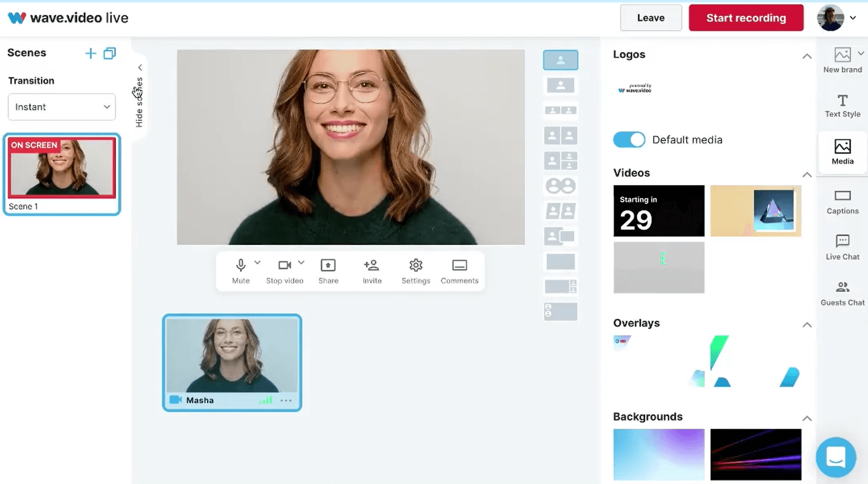Open the Text Style tab
Screen dimensions: 868x484
pos(842,106)
